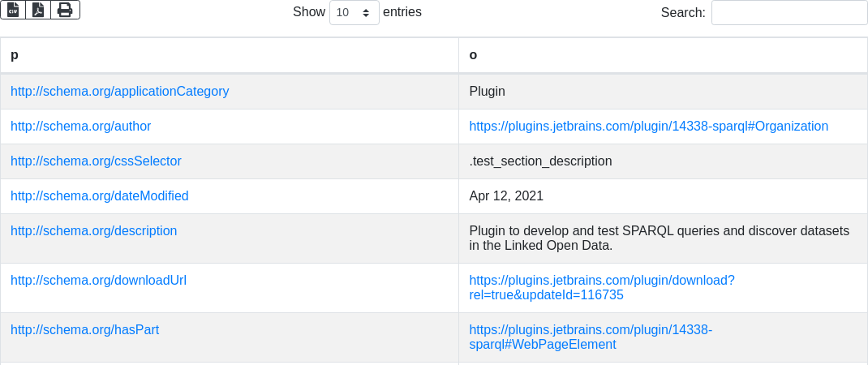Export table as PDF document
Viewport: 868px width, 365px height.
[38, 10]
